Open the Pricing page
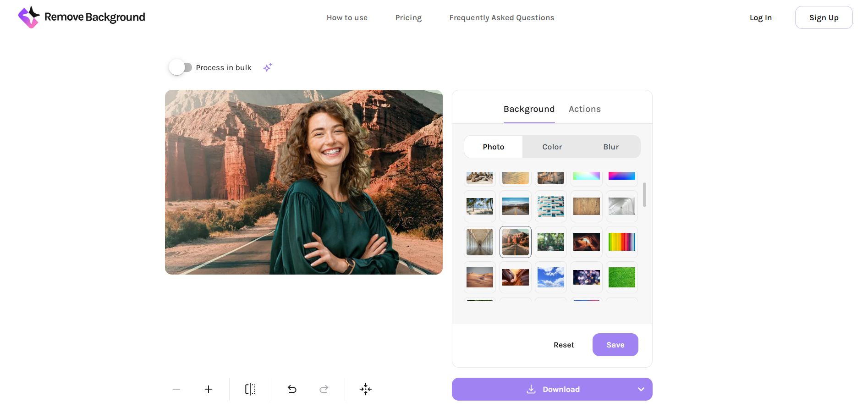The width and height of the screenshot is (868, 413). tap(408, 17)
